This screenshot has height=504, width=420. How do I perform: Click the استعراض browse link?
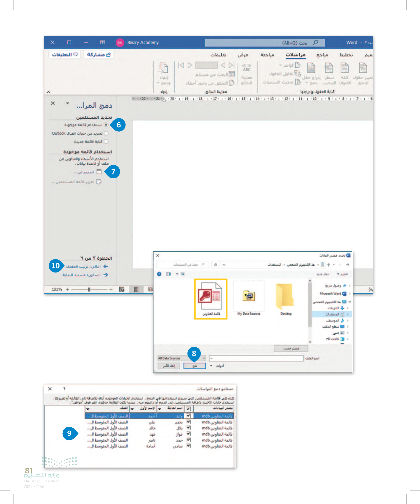click(84, 172)
